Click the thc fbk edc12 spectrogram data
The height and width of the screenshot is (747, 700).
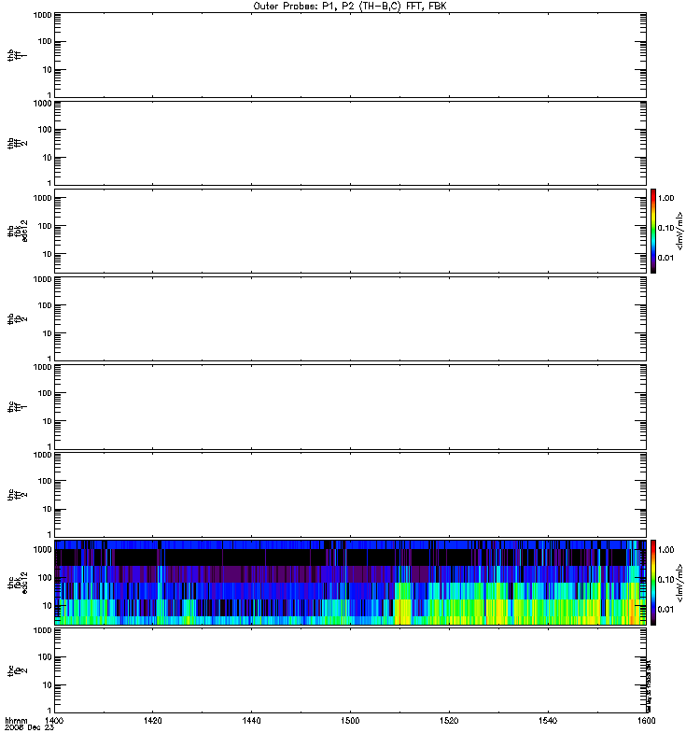pos(350,582)
